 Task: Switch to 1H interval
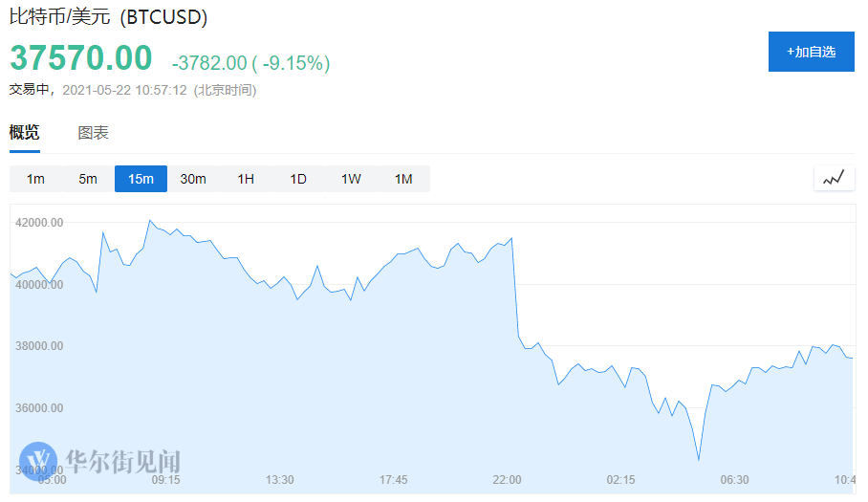click(x=246, y=179)
